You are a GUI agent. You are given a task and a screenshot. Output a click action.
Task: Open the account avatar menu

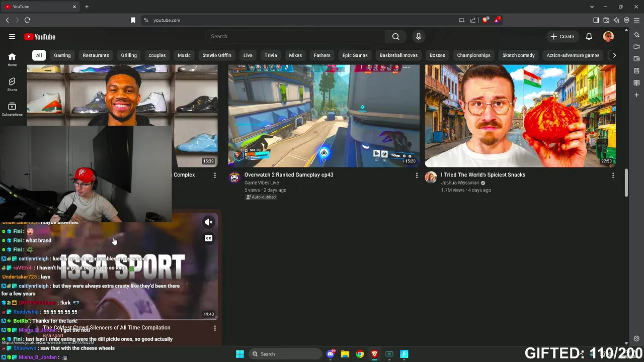608,36
